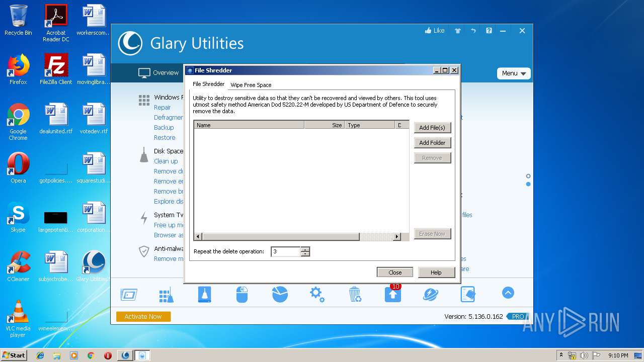
Task: Open File Explorer taskbar icon
Action: 57,355
